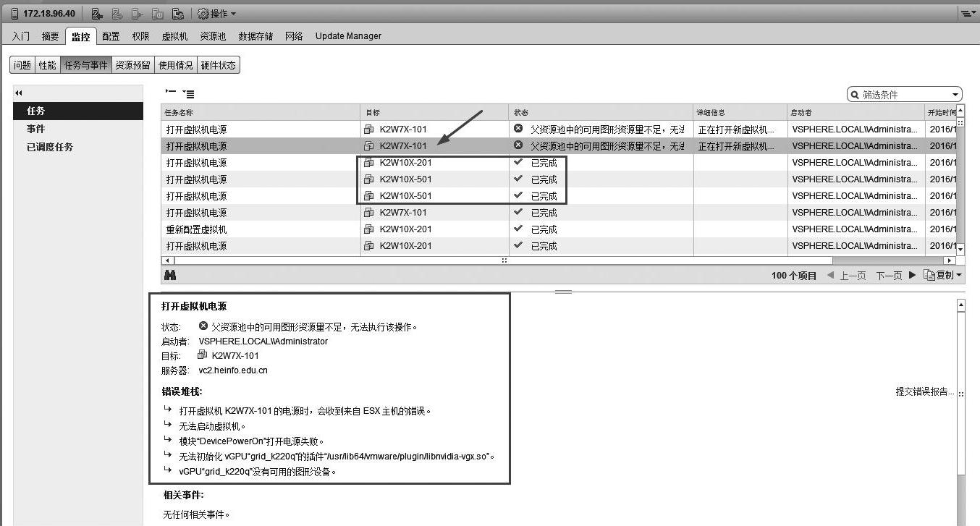This screenshot has width=980, height=526.
Task: Click the VM icon beside 目标 in the details panel
Action: [x=202, y=355]
